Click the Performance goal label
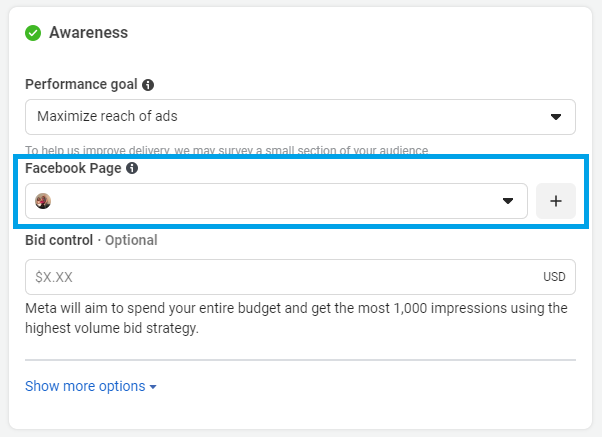The height and width of the screenshot is (437, 602). (x=81, y=85)
